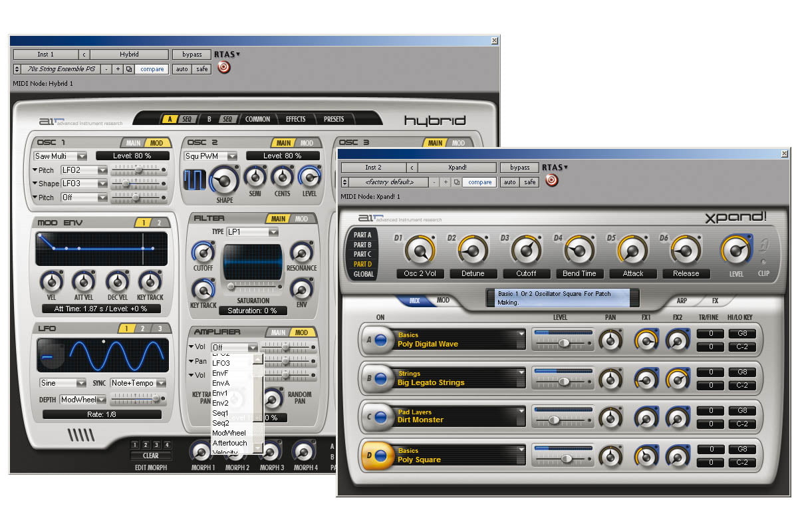Click the Filter Key Track knob
Screen dimensions: 798x532
[203, 290]
